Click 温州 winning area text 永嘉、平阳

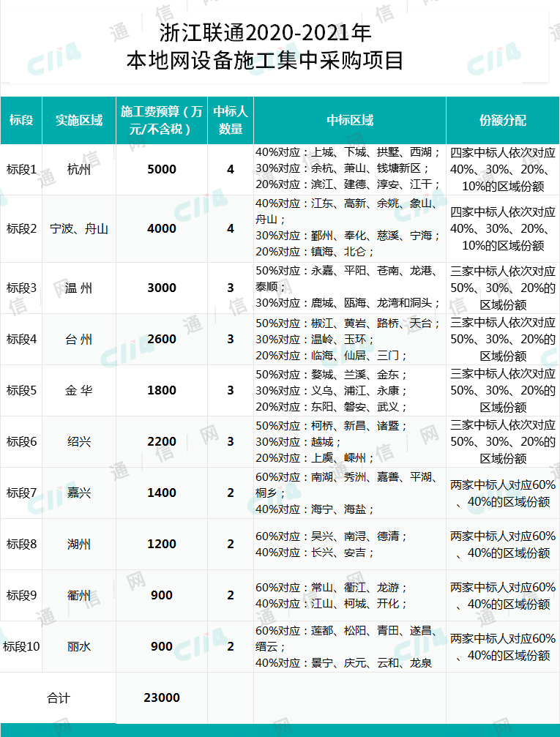click(338, 271)
